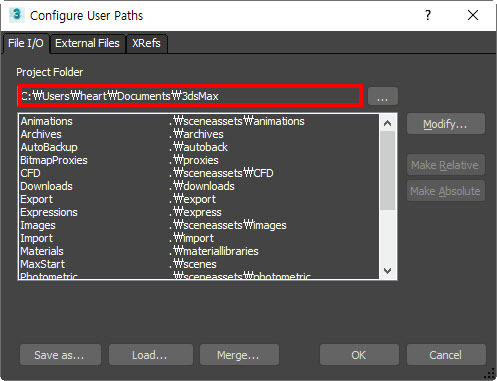Click the Project Folder path field
The height and width of the screenshot is (381, 497).
coord(190,96)
